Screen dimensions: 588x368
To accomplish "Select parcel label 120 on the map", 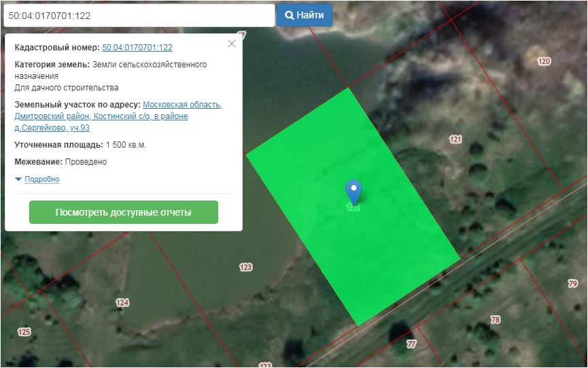I will [x=544, y=61].
